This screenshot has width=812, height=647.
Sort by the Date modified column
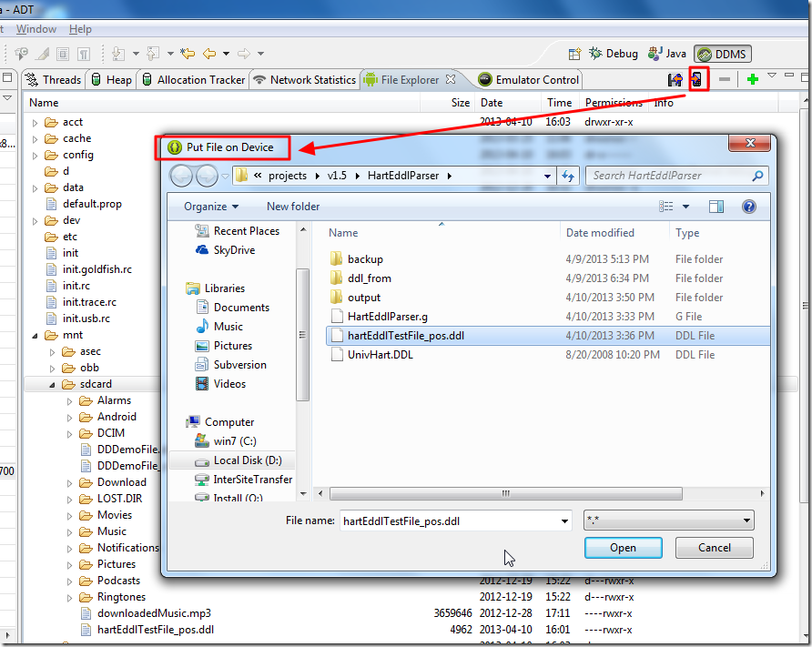[600, 233]
